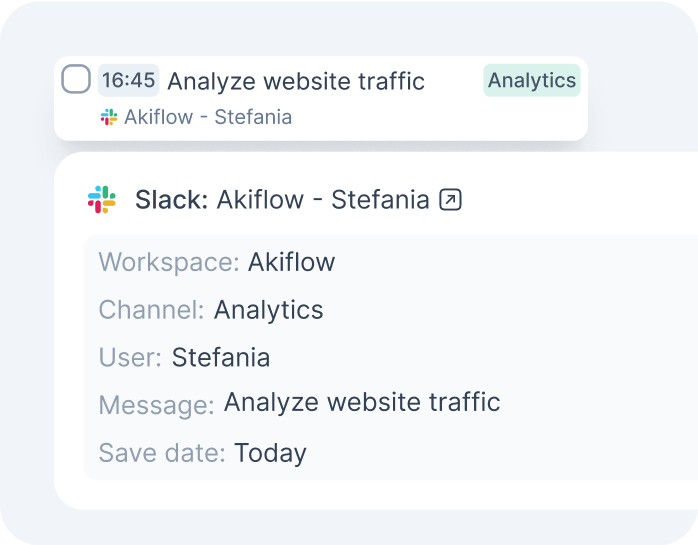The image size is (698, 545).
Task: Click the Message field label
Action: click(157, 406)
